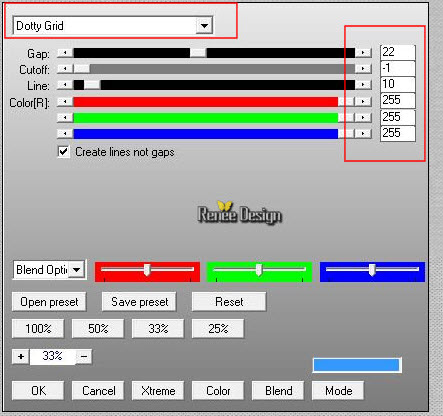
Task: Click the minus zoom button
Action: click(84, 356)
